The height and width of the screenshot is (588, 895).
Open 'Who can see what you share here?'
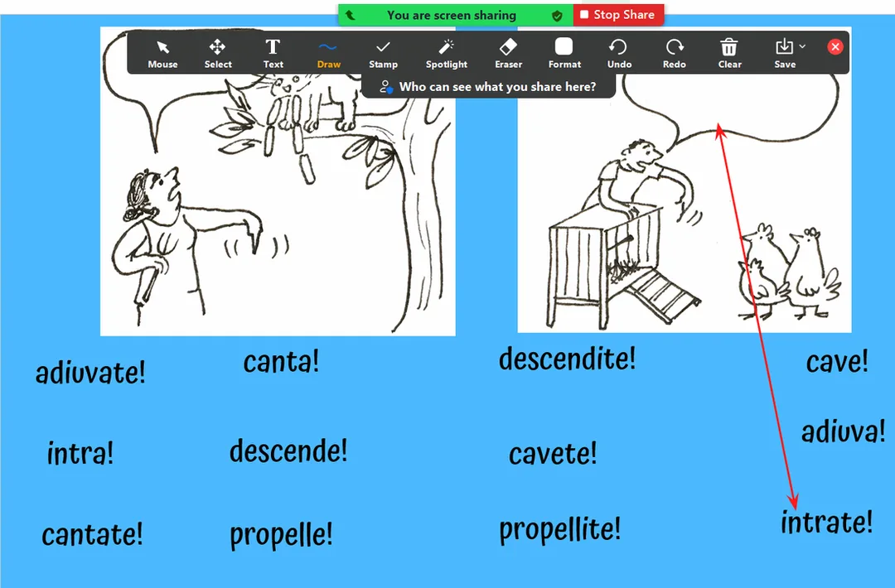pos(488,86)
